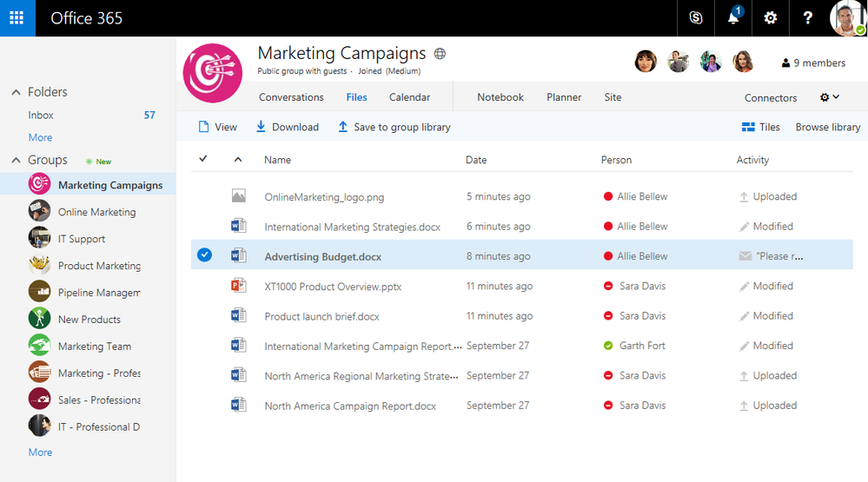The image size is (868, 482).
Task: Click the fourth member avatar in header
Action: tap(744, 62)
